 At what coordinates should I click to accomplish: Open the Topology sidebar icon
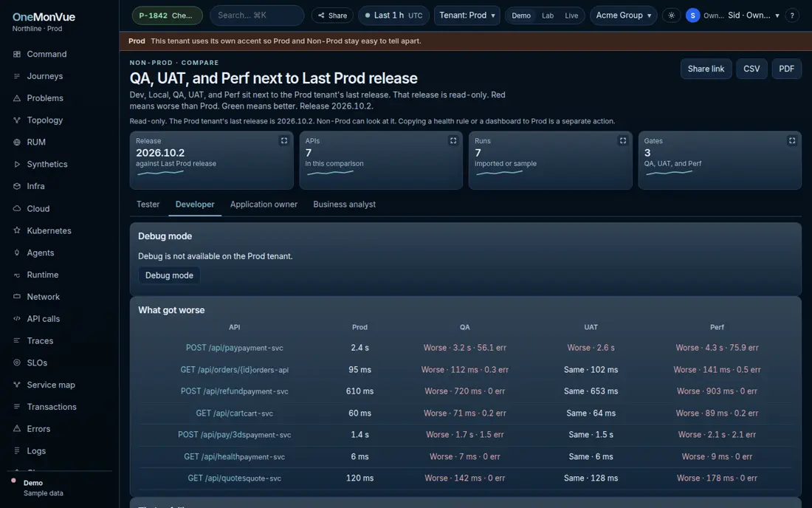click(16, 120)
